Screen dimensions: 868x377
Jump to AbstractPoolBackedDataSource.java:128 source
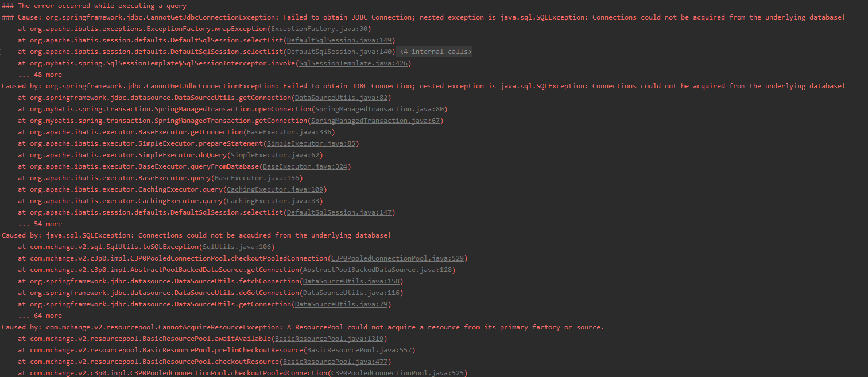click(377, 270)
